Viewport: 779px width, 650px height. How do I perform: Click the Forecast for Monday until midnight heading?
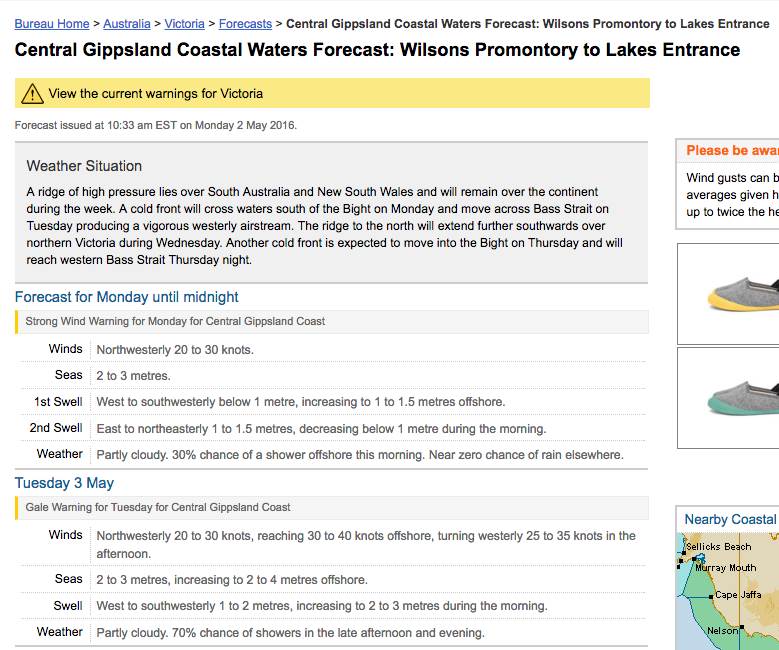(x=127, y=297)
